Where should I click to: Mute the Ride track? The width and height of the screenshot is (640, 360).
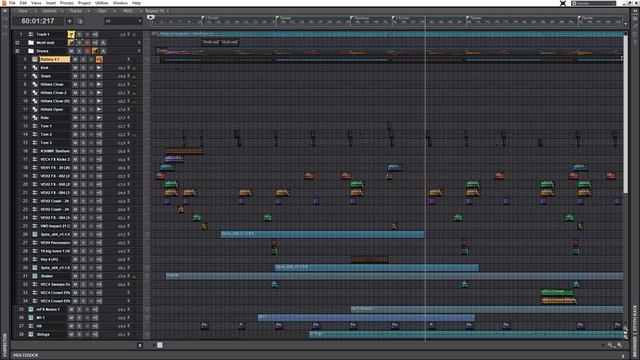75,118
